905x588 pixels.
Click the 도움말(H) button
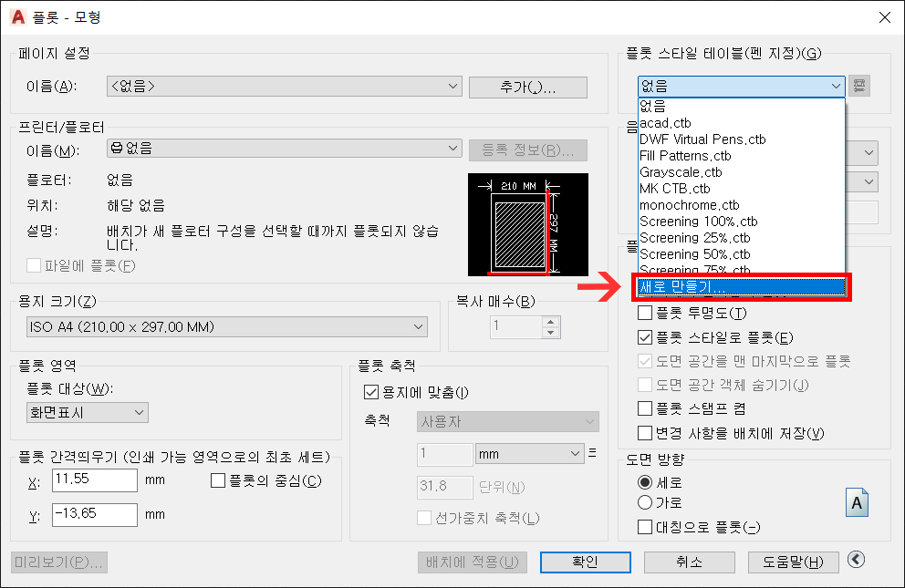click(794, 562)
